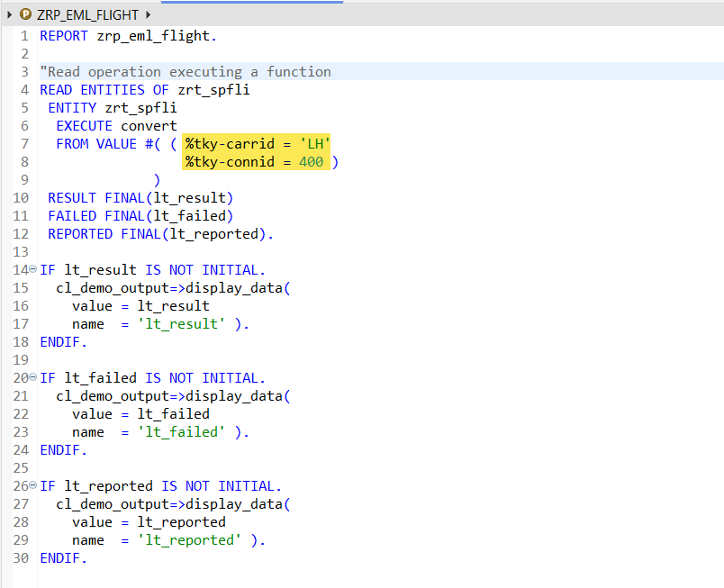Click highlighted '%tky-connid' text
The image size is (724, 588).
230,161
